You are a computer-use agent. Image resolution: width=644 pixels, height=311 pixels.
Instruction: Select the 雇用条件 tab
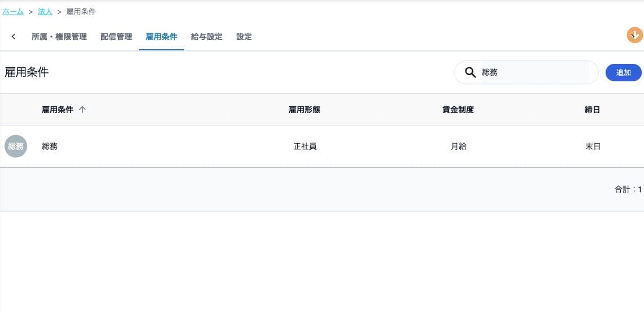pyautogui.click(x=162, y=37)
